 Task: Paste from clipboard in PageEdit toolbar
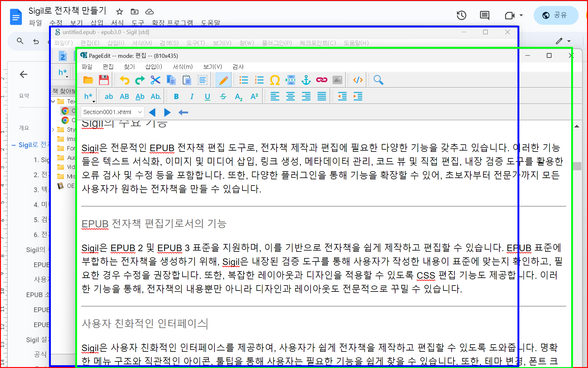point(187,80)
